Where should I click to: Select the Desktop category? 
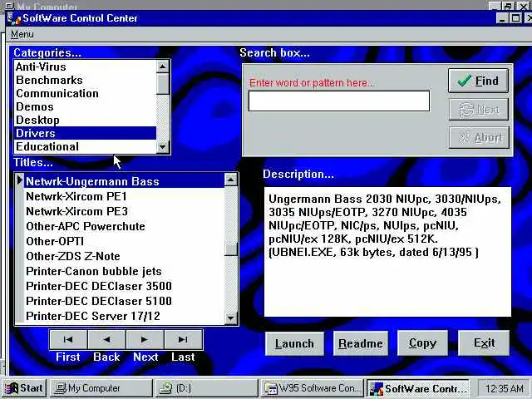[85, 120]
